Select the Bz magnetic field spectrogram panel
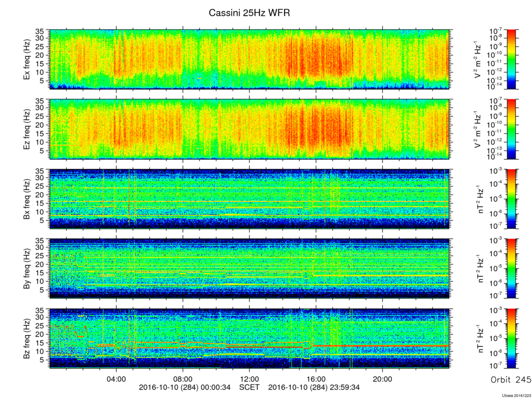The width and height of the screenshot is (532, 398). (249, 338)
